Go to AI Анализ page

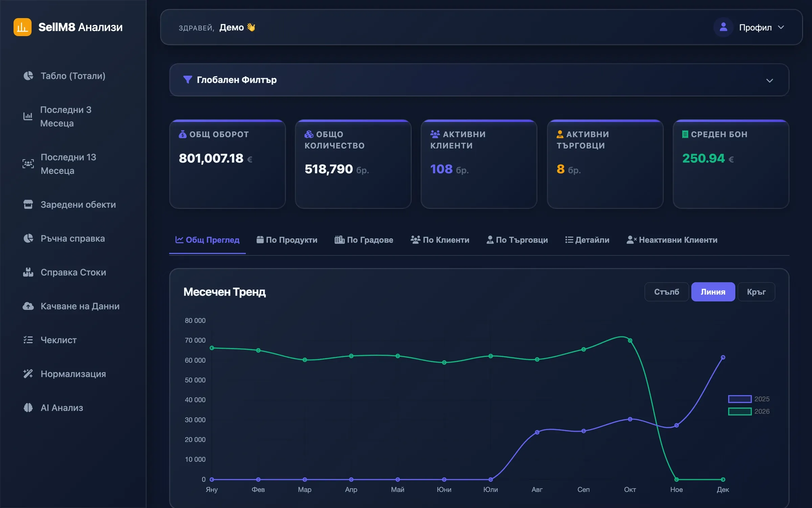(73, 407)
